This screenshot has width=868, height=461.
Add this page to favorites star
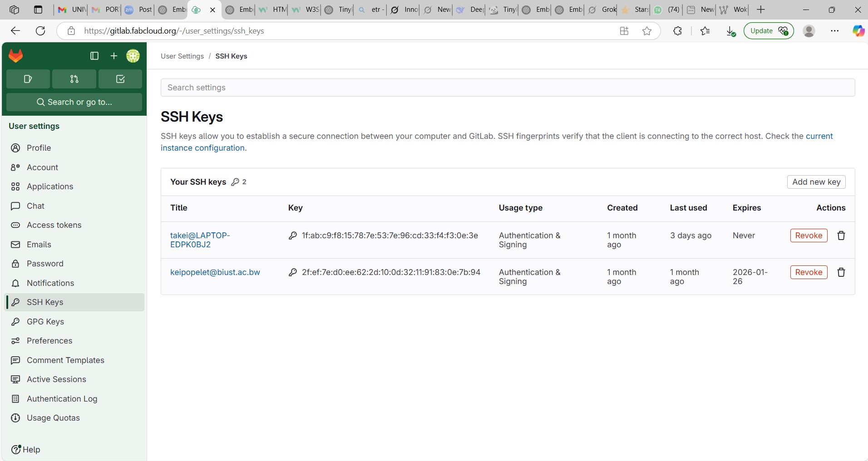pos(647,31)
